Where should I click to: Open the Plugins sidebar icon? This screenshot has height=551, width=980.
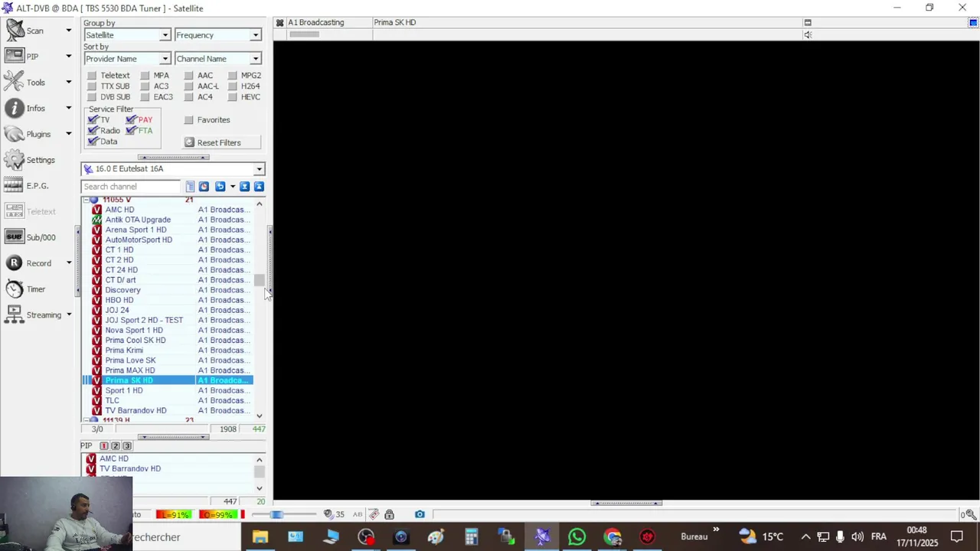pos(15,134)
